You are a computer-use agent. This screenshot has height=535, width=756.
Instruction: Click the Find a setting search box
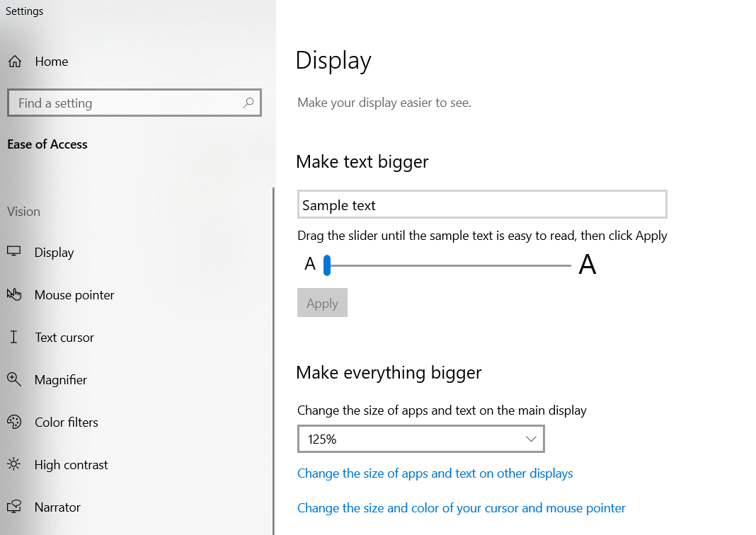point(134,103)
